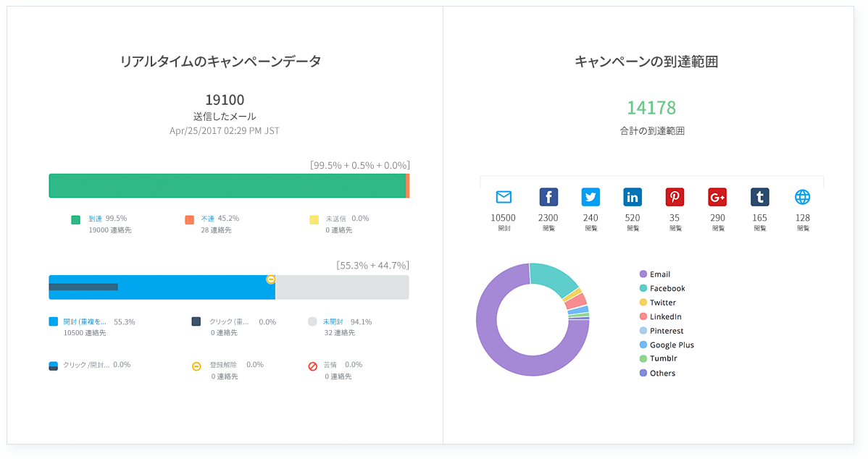This screenshot has height=459, width=868.
Task: Toggle Others in the donut chart legend
Action: (658, 374)
